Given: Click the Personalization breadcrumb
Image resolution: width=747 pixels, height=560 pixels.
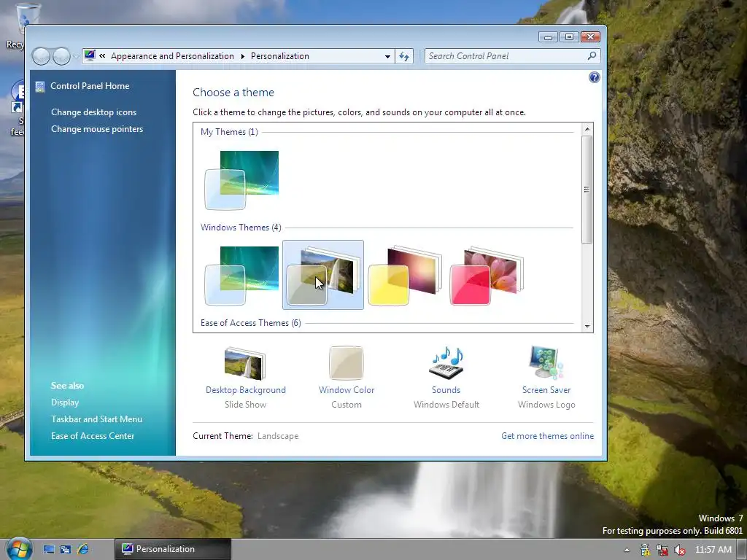Looking at the screenshot, I should pyautogui.click(x=280, y=56).
